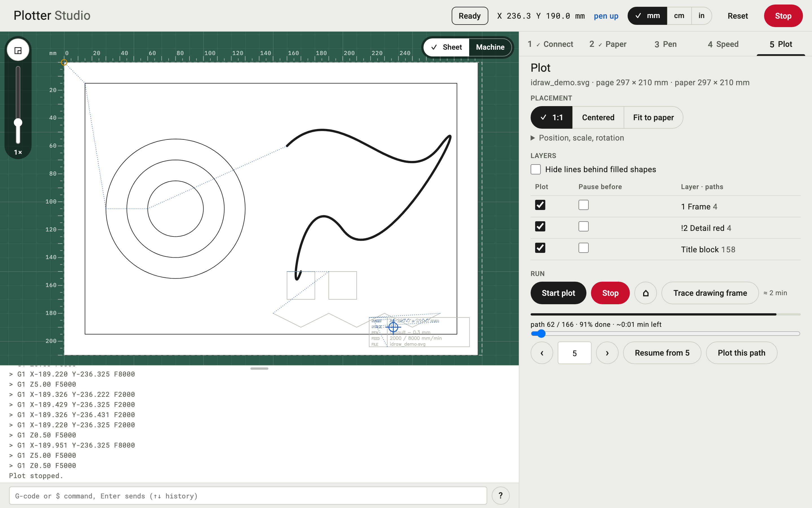
Task: Switch to the Connect step tab
Action: coord(550,44)
